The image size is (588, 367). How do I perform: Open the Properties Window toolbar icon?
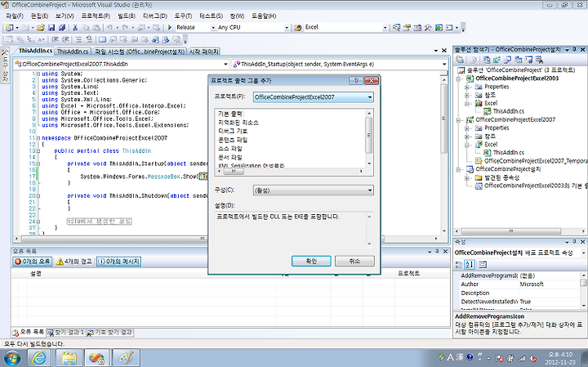point(407,28)
